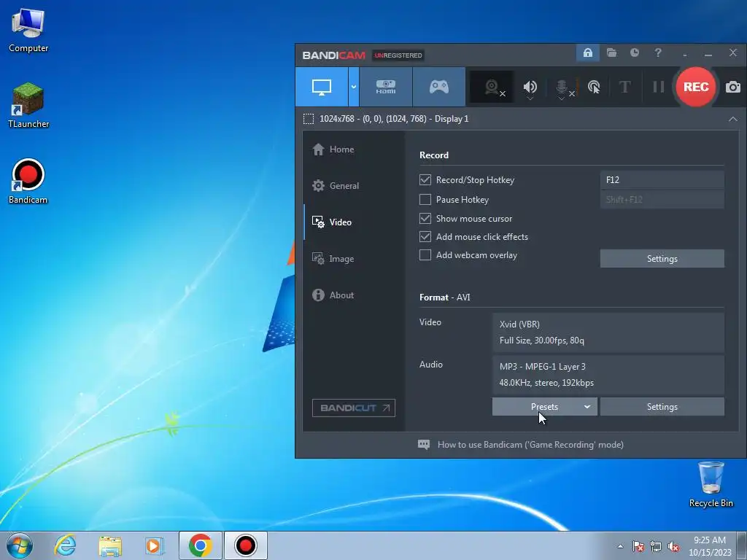Click the speech bubble tip icon
The height and width of the screenshot is (560, 747).
point(424,445)
